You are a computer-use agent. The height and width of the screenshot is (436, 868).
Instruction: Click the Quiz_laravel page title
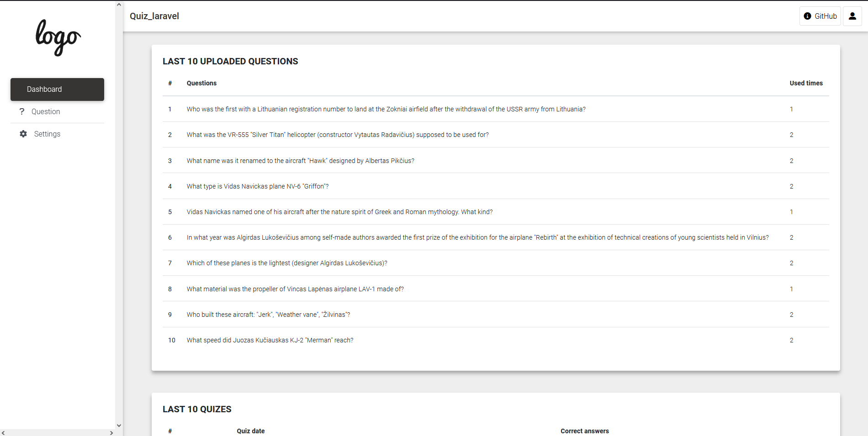pyautogui.click(x=154, y=16)
